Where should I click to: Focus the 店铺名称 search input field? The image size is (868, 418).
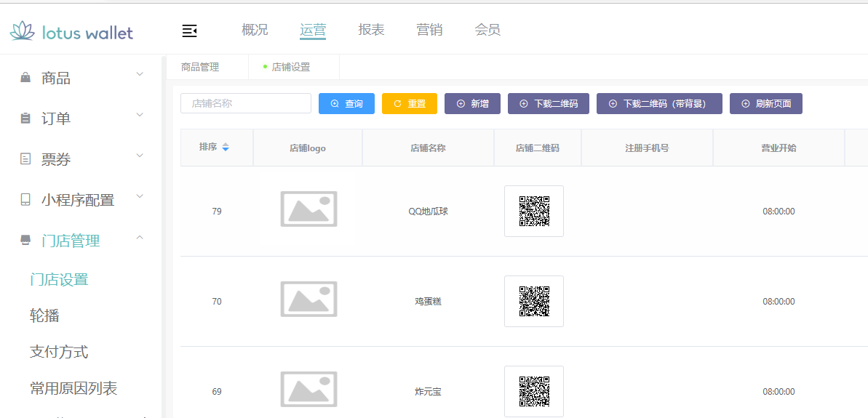pyautogui.click(x=246, y=103)
